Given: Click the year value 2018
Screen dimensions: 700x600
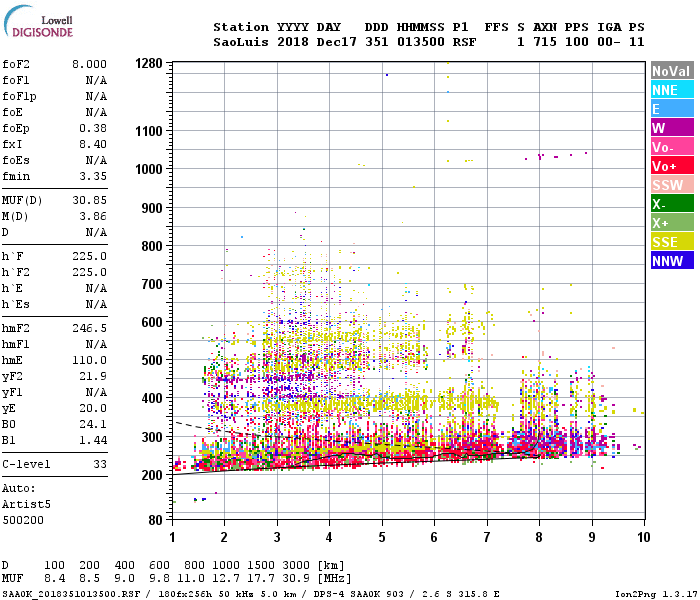Looking at the screenshot, I should [x=293, y=42].
